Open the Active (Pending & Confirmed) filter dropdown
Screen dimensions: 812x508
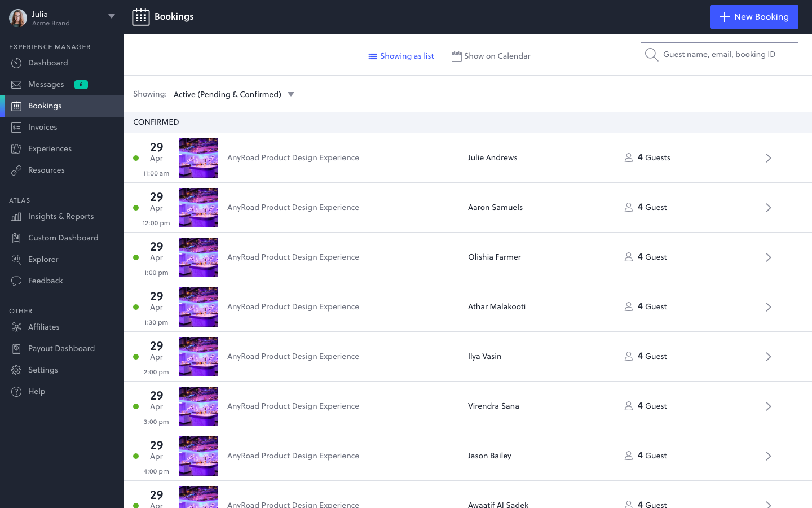pos(233,94)
